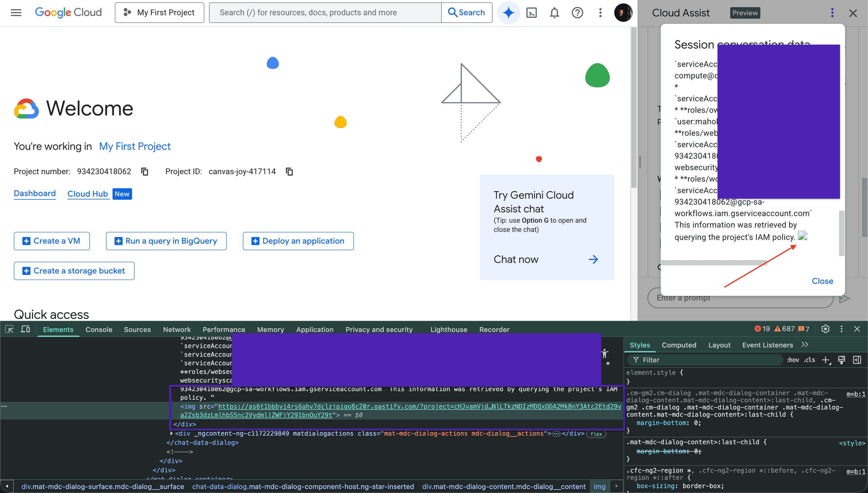Click Create a storage bucket

tap(74, 271)
